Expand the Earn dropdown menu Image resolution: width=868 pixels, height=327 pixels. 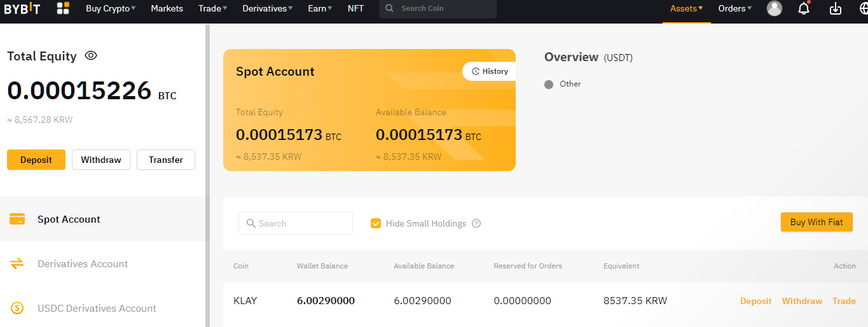coord(320,8)
